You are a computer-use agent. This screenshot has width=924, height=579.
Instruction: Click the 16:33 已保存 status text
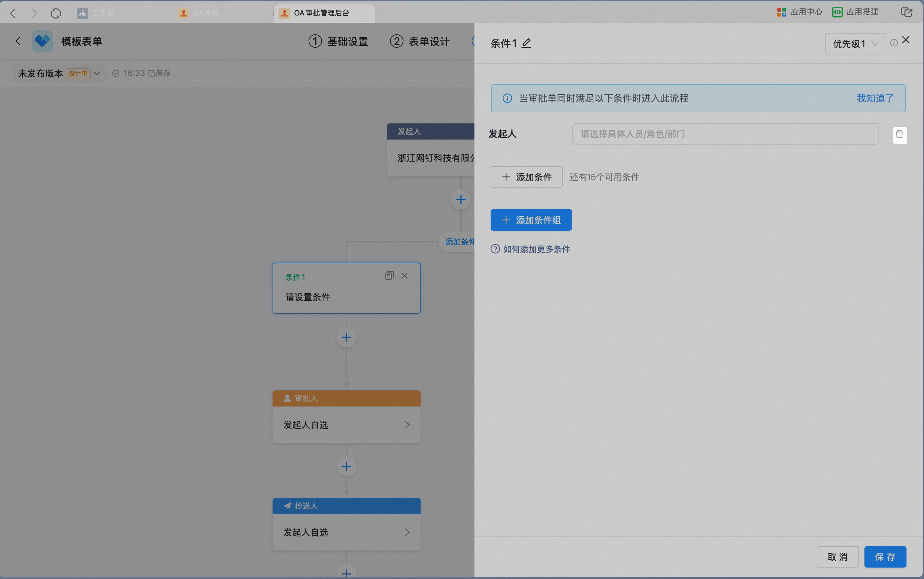point(147,73)
